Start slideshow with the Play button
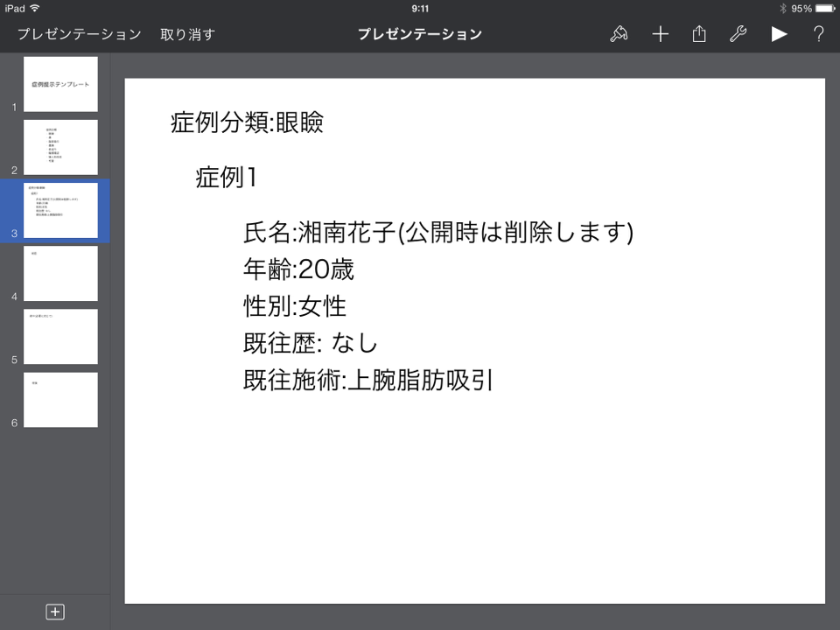This screenshot has height=630, width=840. pyautogui.click(x=779, y=34)
